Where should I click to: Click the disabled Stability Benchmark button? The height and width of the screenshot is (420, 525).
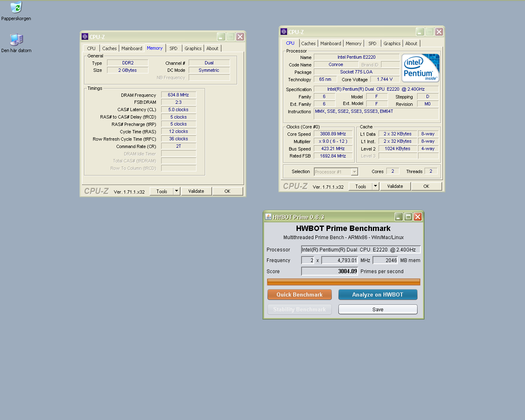[x=299, y=309]
